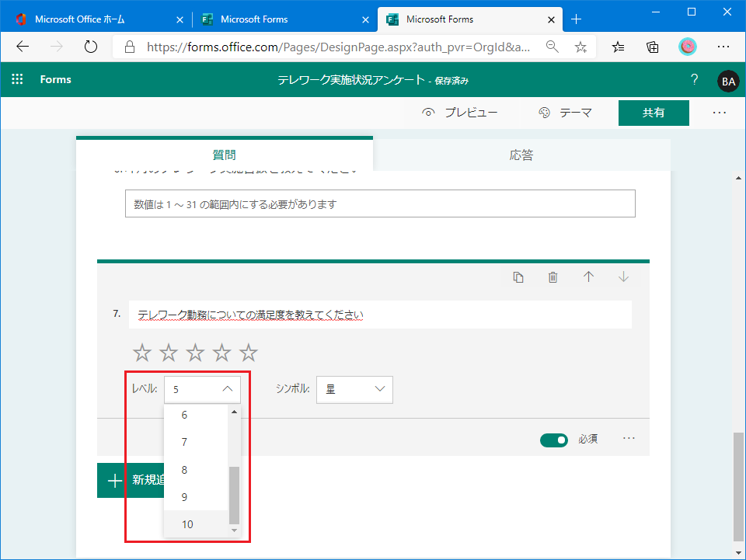The image size is (746, 560).
Task: Select 10 in the level list
Action: pos(187,524)
